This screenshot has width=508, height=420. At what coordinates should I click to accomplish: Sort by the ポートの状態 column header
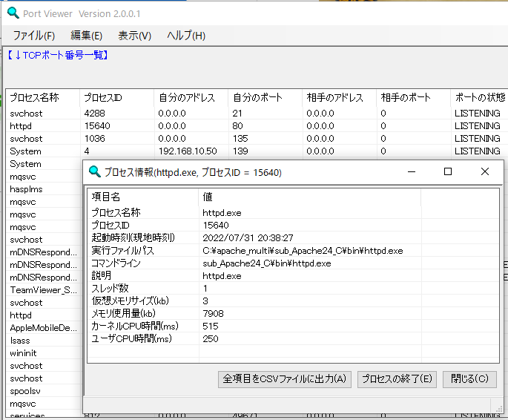480,97
